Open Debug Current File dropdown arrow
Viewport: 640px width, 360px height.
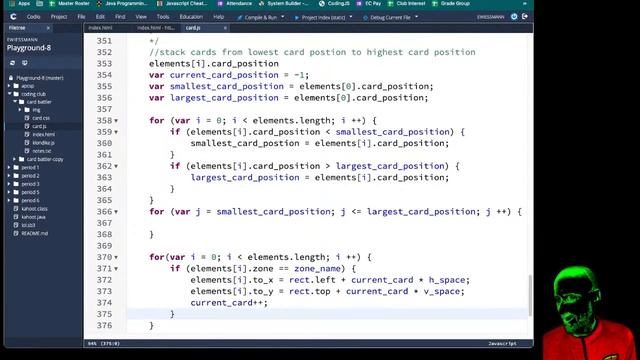416,17
